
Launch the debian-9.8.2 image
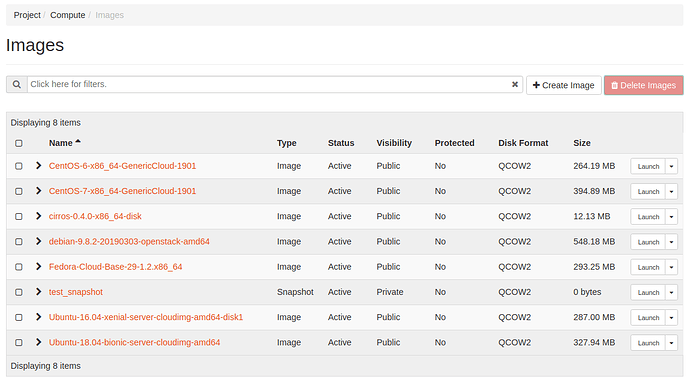point(648,242)
